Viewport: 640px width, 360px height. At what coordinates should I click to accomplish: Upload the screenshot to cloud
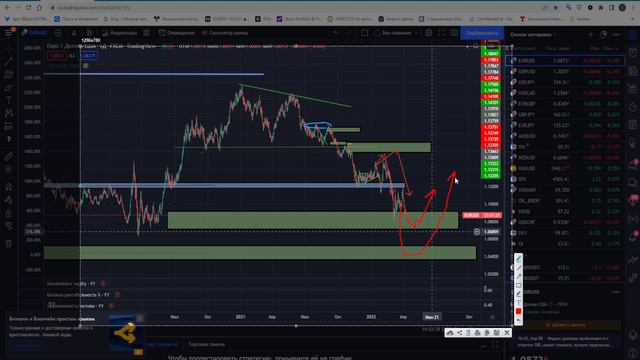(450, 333)
